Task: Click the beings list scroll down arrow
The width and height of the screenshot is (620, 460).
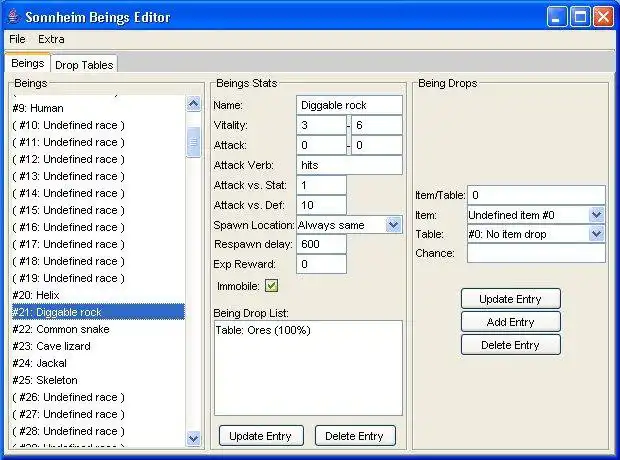Action: click(193, 438)
